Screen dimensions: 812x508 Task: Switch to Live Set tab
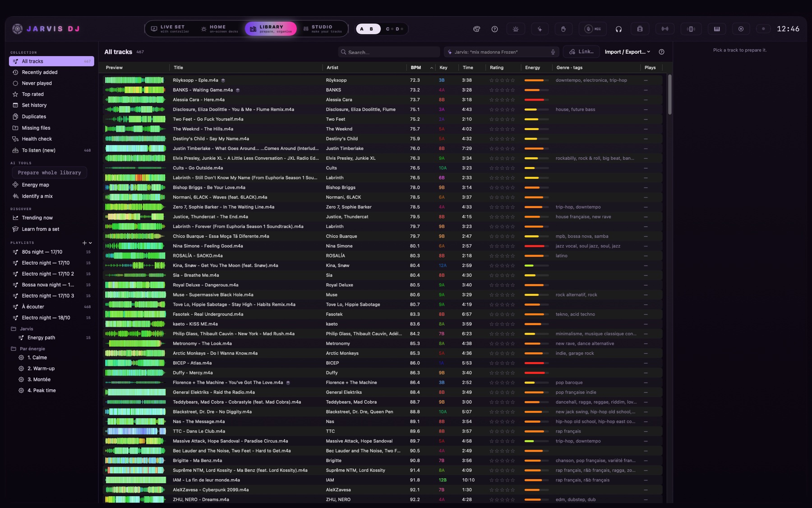[170, 29]
